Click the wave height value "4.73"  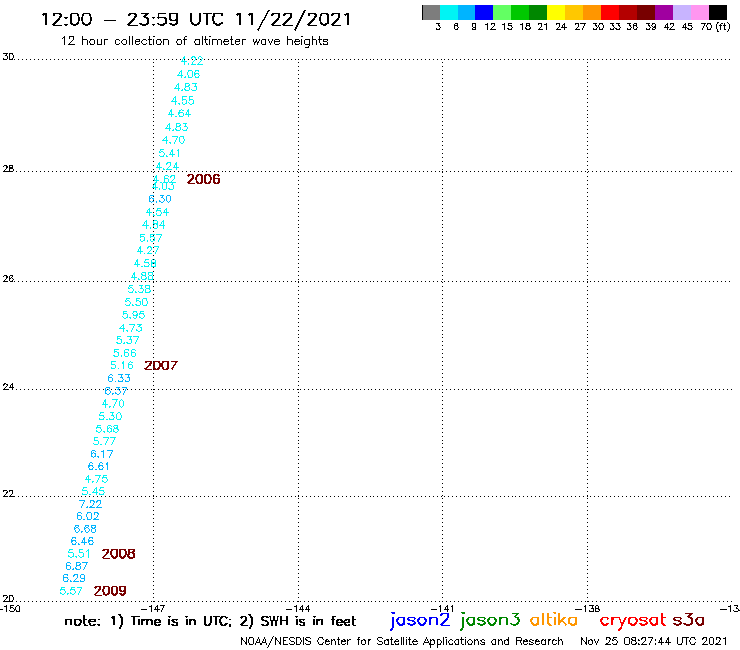[131, 328]
